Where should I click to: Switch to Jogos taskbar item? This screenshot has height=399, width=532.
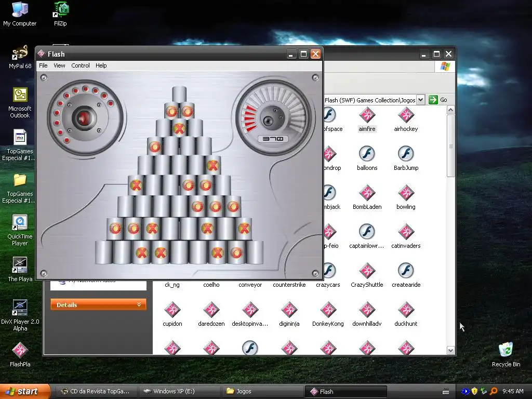click(262, 391)
